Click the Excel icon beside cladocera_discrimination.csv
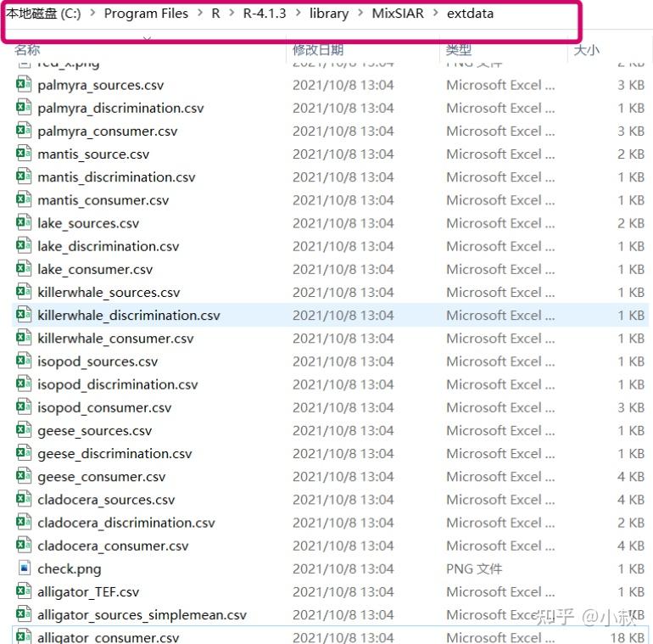Screen dimensions: 653x644 point(24,523)
